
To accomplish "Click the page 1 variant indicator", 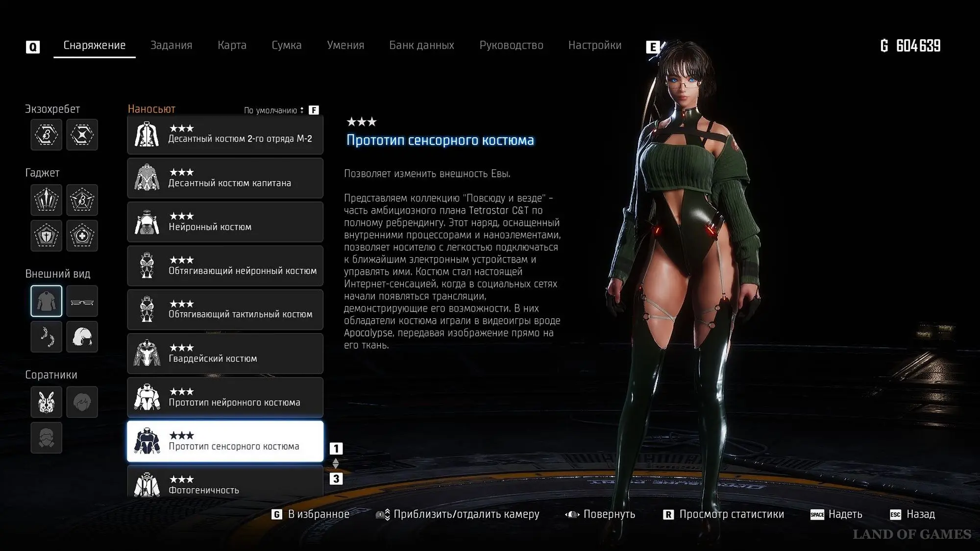I will 336,449.
